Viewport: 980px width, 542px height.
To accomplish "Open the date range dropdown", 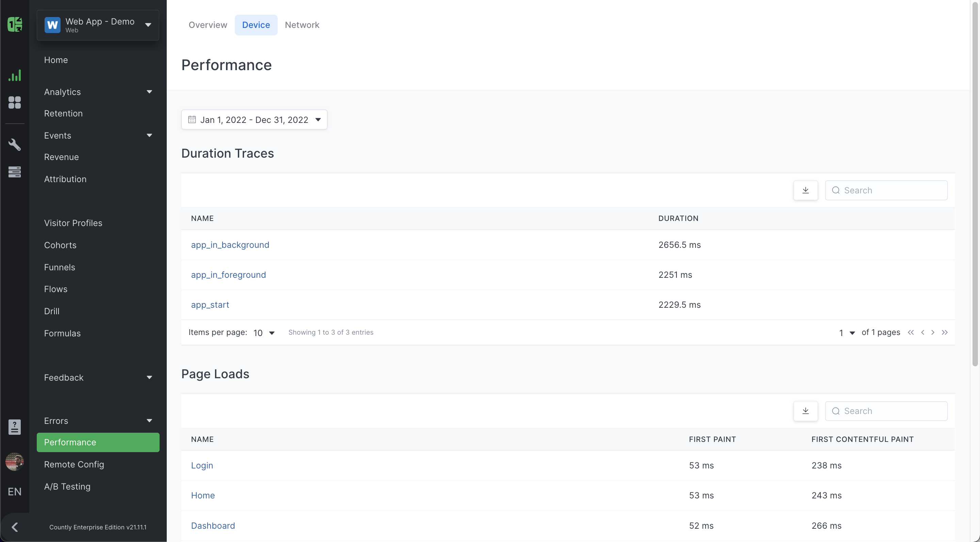I will click(x=254, y=119).
